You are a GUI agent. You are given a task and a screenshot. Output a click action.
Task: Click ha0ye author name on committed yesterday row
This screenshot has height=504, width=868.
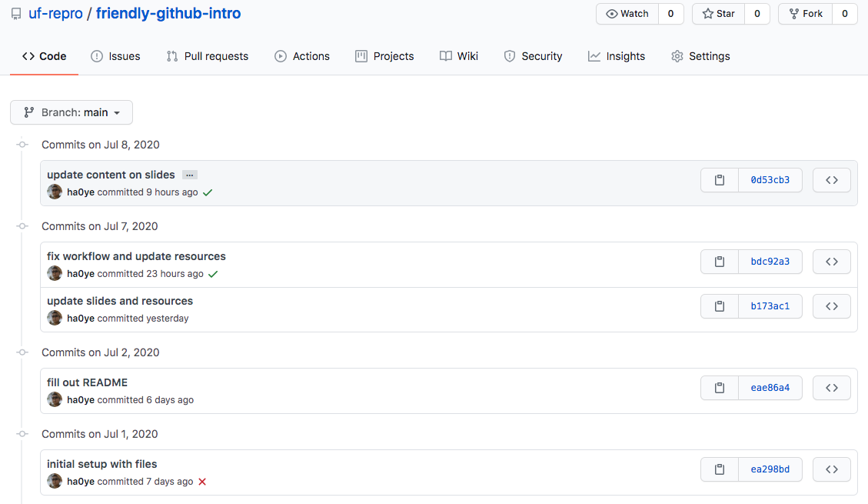point(81,319)
